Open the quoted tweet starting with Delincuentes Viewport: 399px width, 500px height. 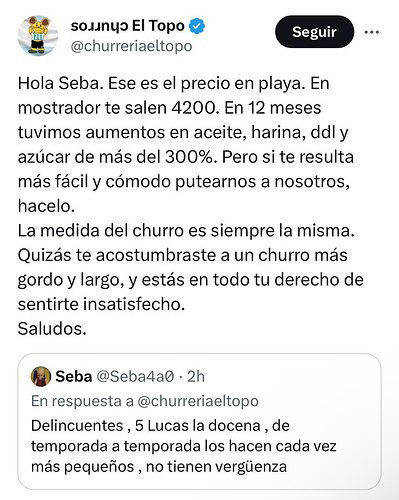[x=199, y=422]
